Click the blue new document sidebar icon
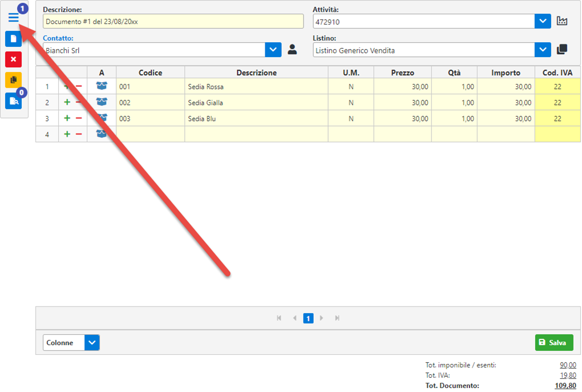The width and height of the screenshot is (582, 392). click(x=13, y=39)
